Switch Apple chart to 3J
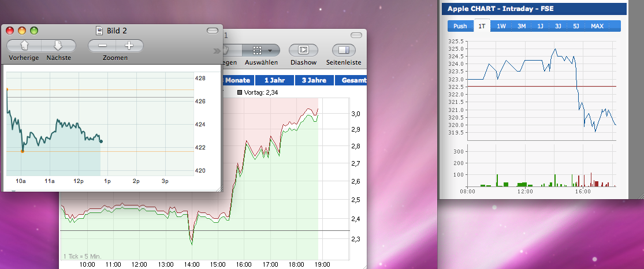The image size is (644, 269). 558,26
